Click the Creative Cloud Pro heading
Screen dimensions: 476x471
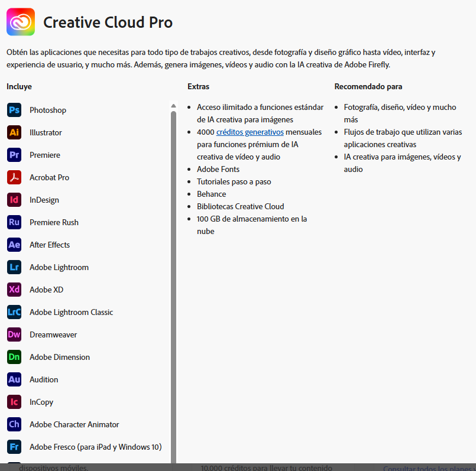coord(108,22)
